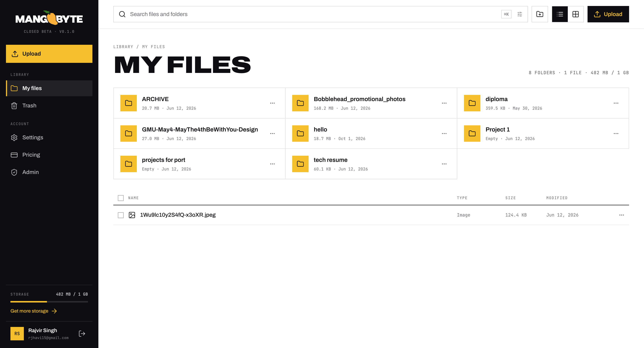644x348 pixels.
Task: Click the RS avatar badge
Action: coord(17,333)
